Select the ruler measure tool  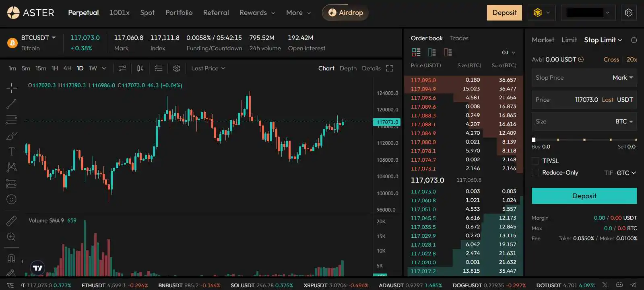11,221
